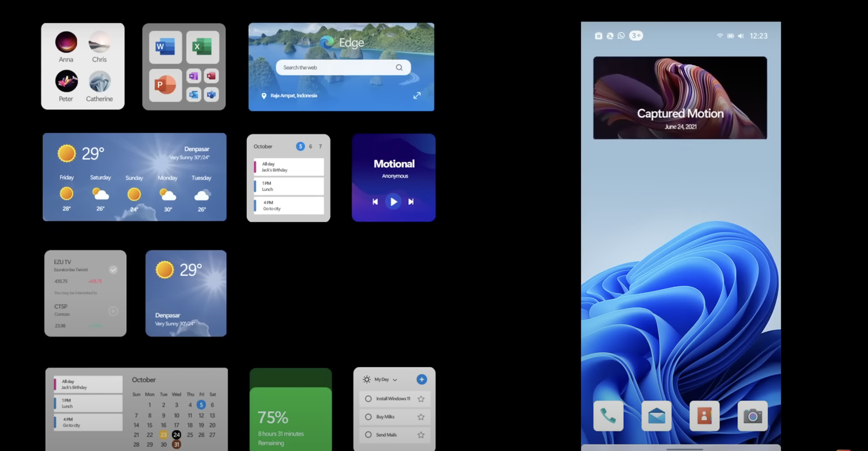Select October 24 in the calendar
This screenshot has width=868, height=451.
pos(176,435)
